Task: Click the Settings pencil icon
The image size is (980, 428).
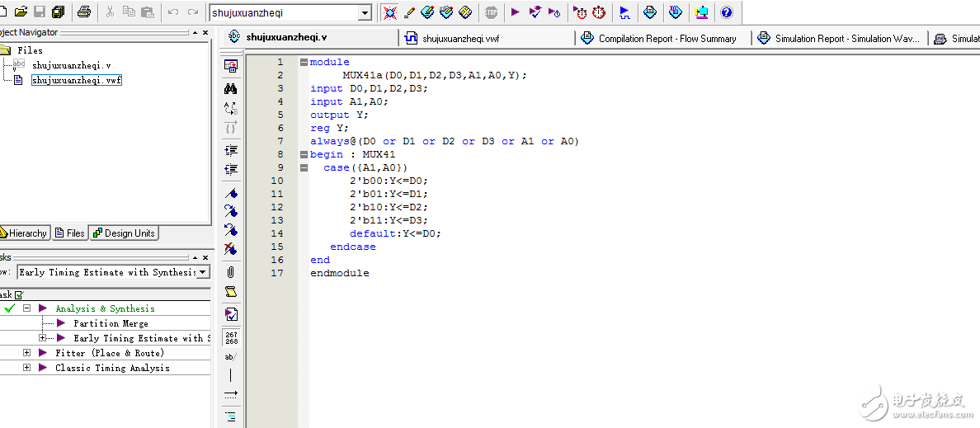Action: [409, 12]
